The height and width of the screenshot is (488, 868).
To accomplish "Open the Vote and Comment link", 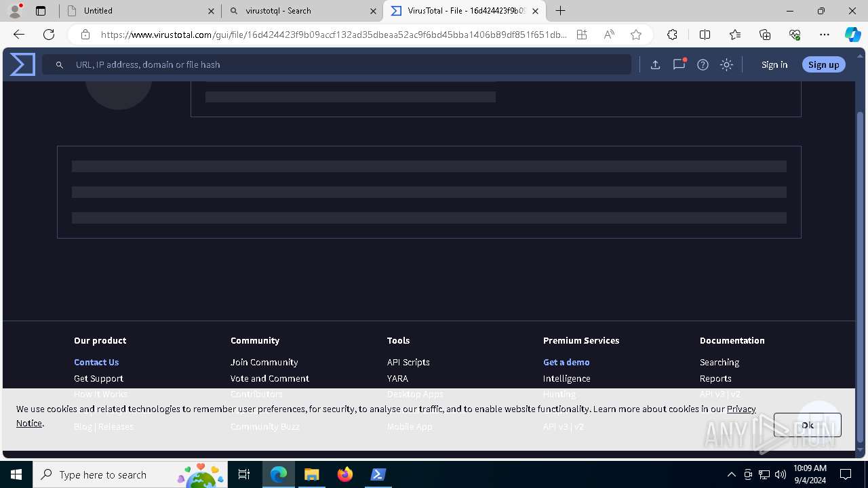I will pos(269,379).
